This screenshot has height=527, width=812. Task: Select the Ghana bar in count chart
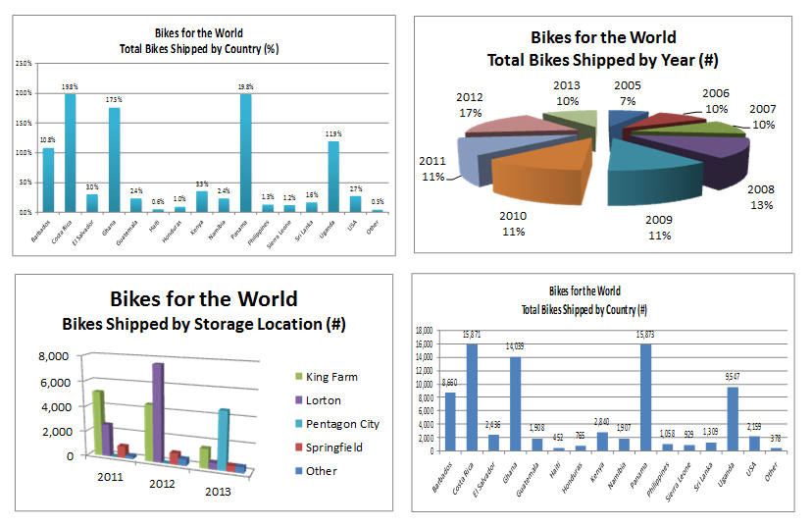point(515,403)
